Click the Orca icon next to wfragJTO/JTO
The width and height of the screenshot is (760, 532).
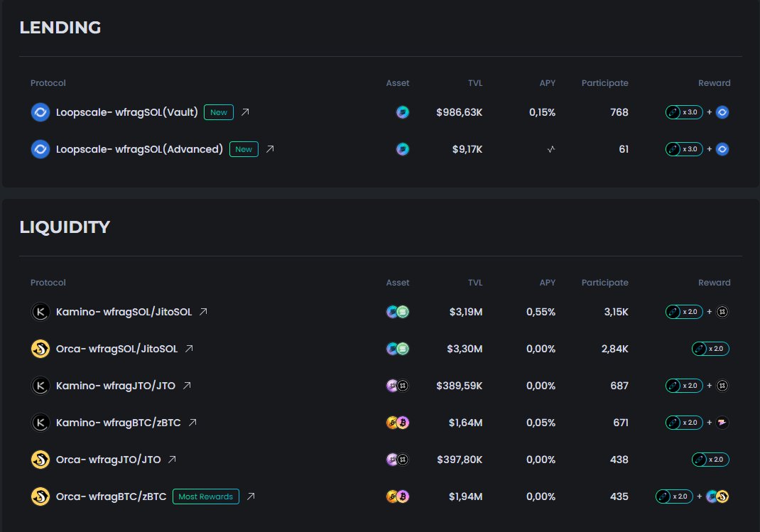coord(40,460)
